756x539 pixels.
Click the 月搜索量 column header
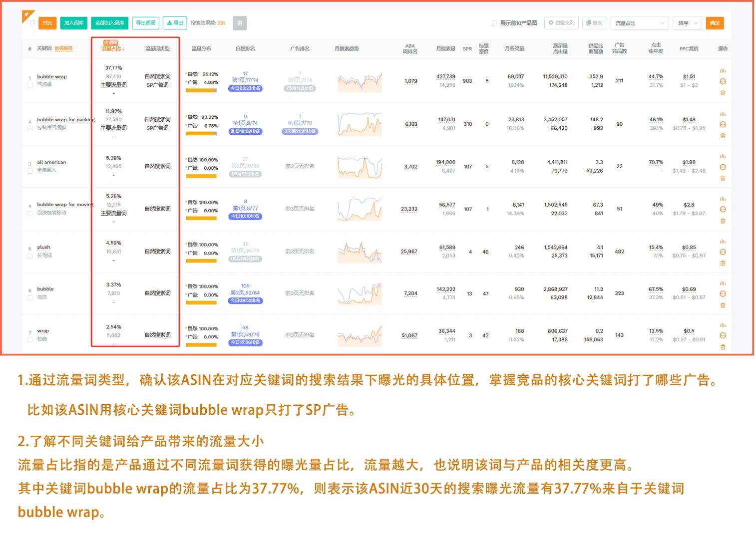445,49
